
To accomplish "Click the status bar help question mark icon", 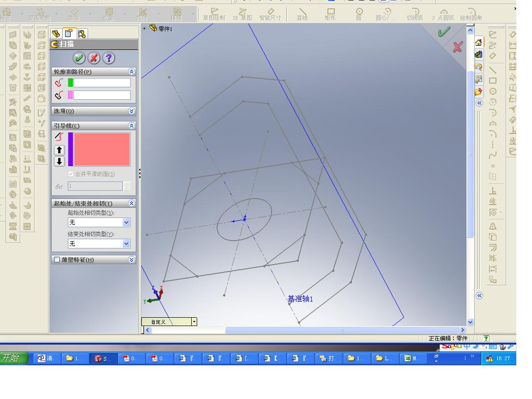I will [486, 338].
